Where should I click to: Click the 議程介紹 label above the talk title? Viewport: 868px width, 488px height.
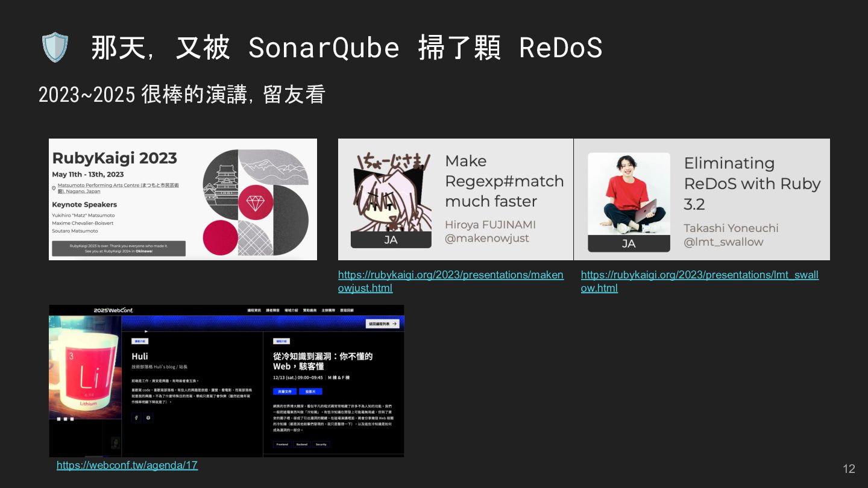281,341
